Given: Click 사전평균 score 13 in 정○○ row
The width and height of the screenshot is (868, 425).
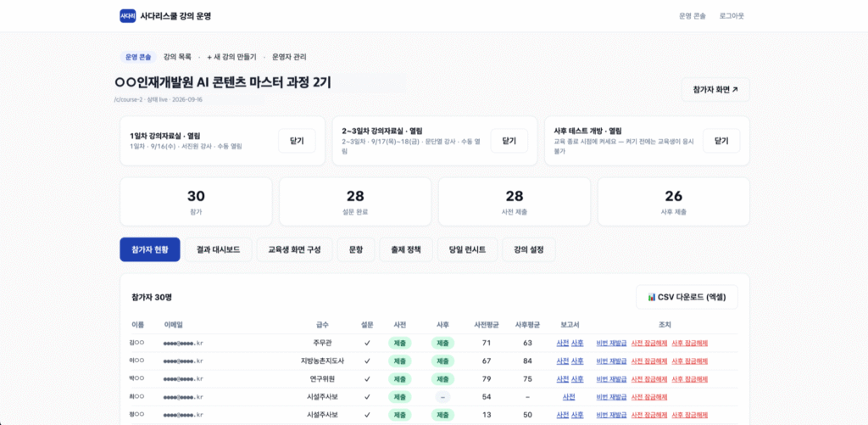Looking at the screenshot, I should coord(487,415).
